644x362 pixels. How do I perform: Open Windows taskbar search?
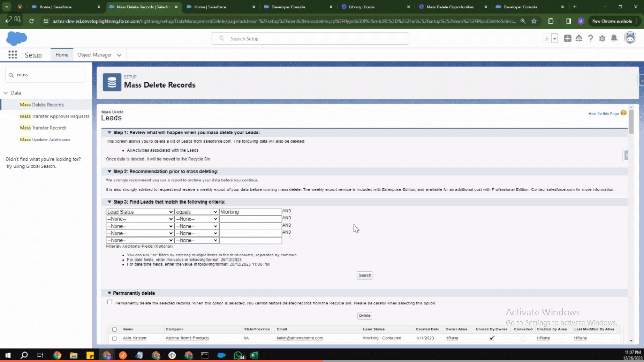[24, 355]
